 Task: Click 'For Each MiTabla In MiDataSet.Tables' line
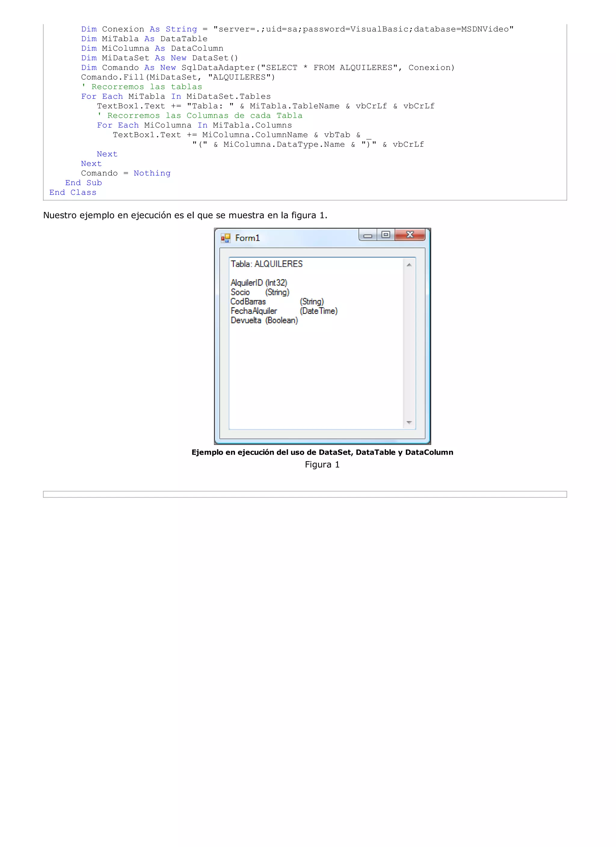tap(176, 96)
